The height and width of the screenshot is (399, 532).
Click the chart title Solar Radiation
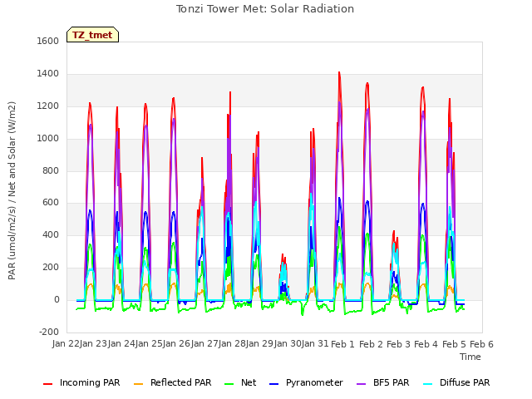(x=265, y=9)
